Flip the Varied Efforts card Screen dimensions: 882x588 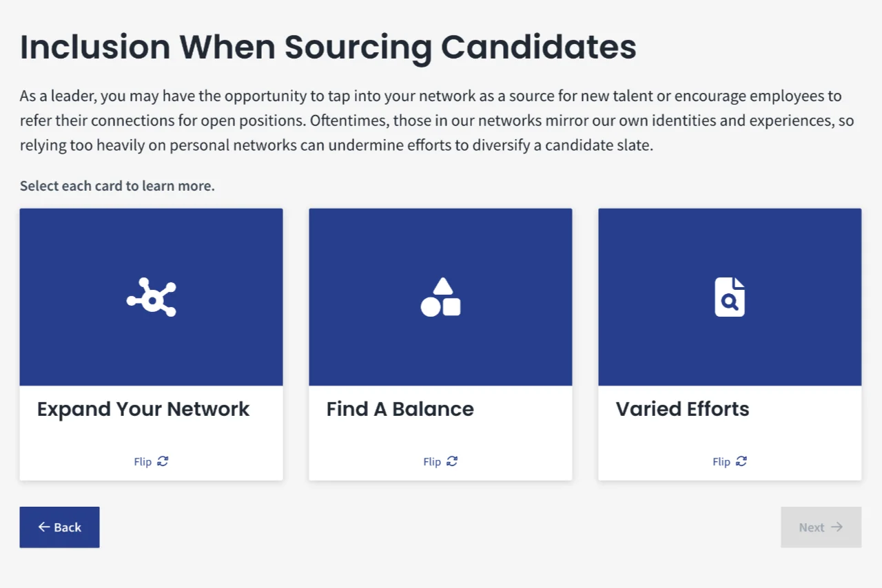click(x=730, y=461)
